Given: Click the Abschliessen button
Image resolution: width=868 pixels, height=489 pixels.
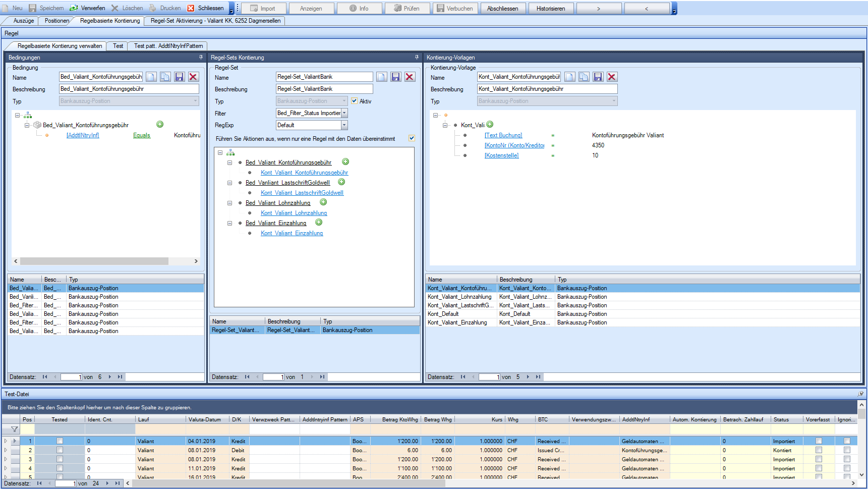Looking at the screenshot, I should [x=502, y=9].
